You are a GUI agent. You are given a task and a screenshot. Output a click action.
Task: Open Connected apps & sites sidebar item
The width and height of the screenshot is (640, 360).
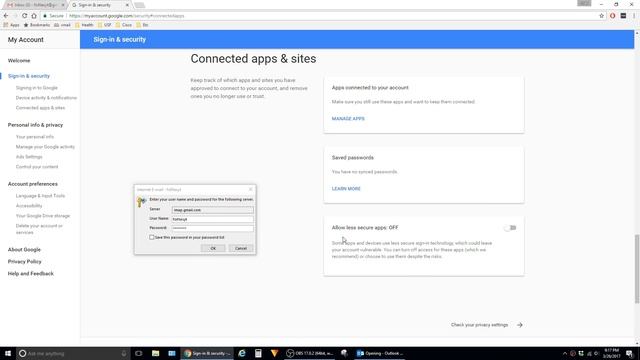click(40, 108)
